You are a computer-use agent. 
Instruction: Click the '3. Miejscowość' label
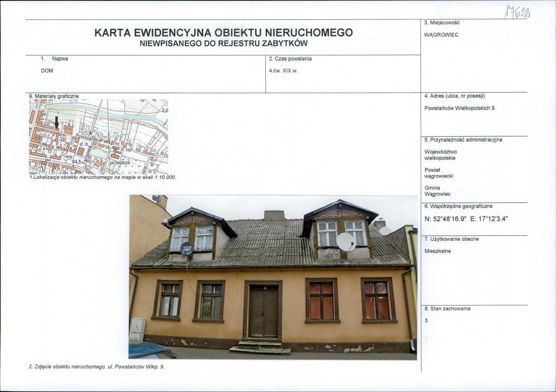442,23
